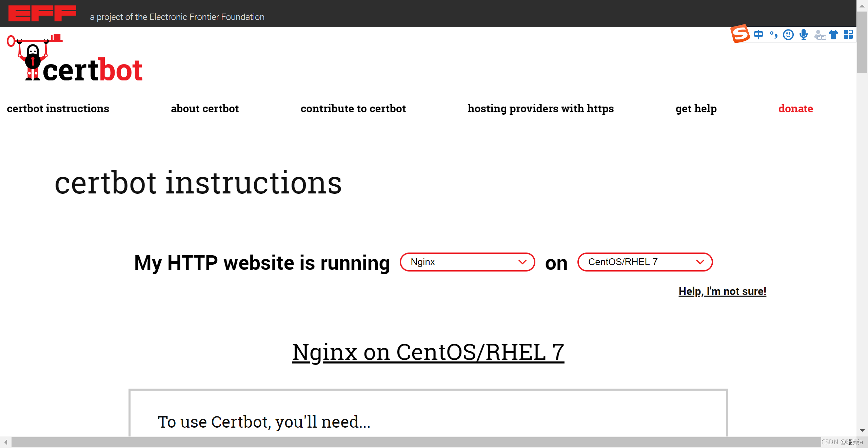
Task: Click the red donate nav link
Action: (x=796, y=109)
